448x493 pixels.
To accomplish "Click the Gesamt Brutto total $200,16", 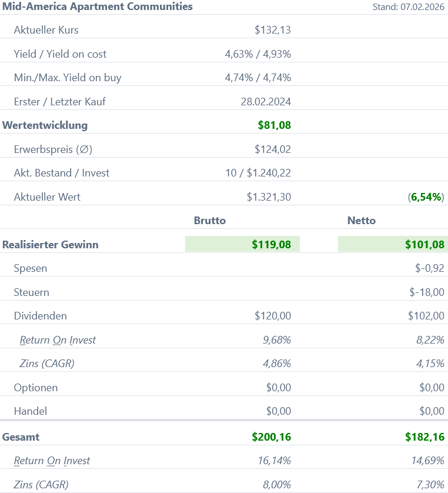I will coord(271,437).
